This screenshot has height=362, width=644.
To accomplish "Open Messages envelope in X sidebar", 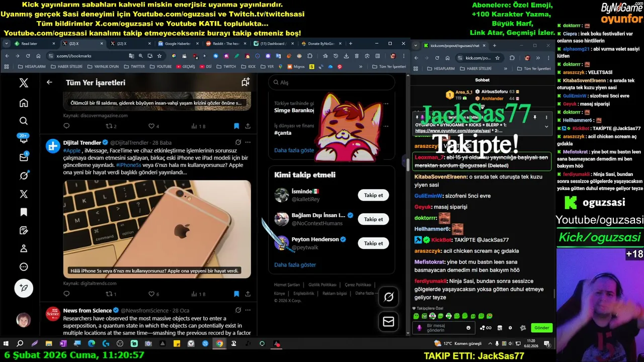I will pyautogui.click(x=24, y=157).
